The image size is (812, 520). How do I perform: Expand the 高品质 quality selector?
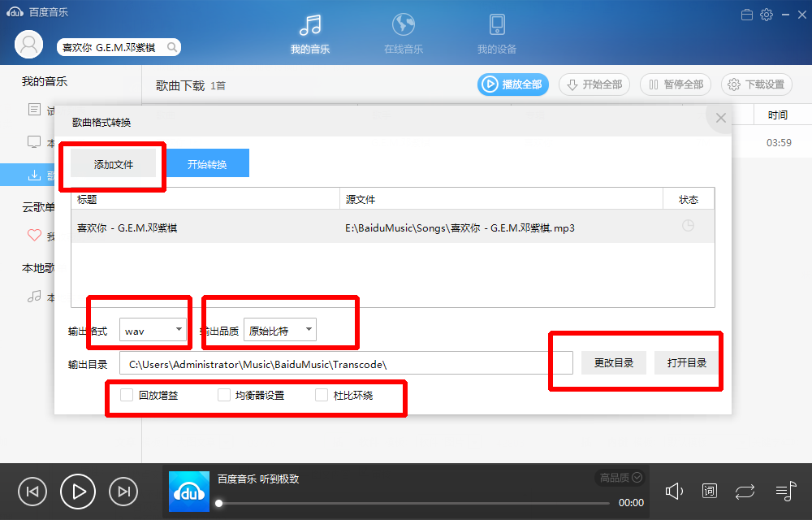(x=619, y=478)
